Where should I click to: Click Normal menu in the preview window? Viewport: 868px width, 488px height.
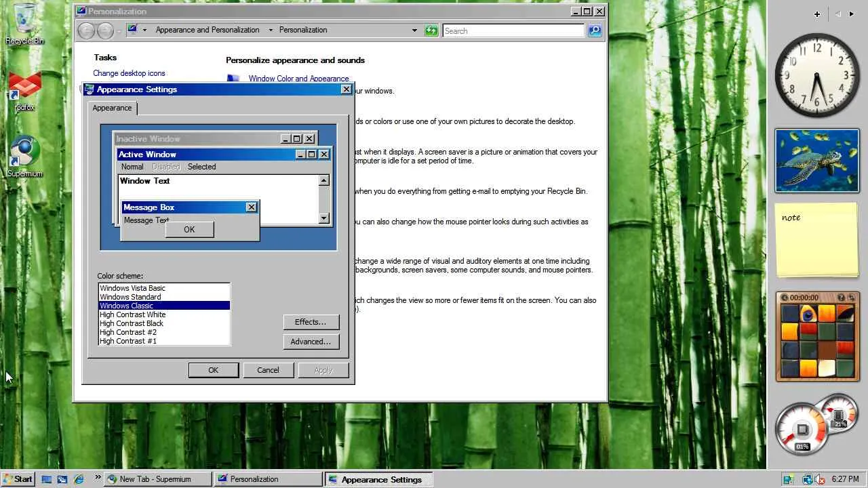coord(132,167)
